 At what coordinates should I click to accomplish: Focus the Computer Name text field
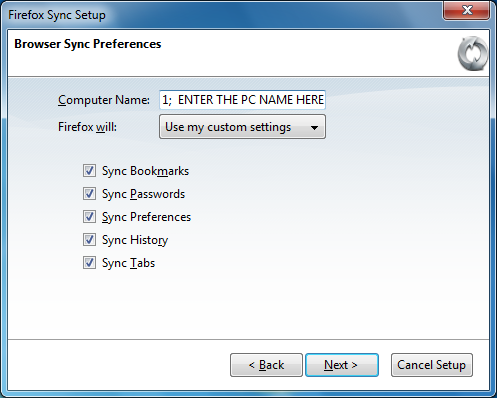[x=242, y=100]
